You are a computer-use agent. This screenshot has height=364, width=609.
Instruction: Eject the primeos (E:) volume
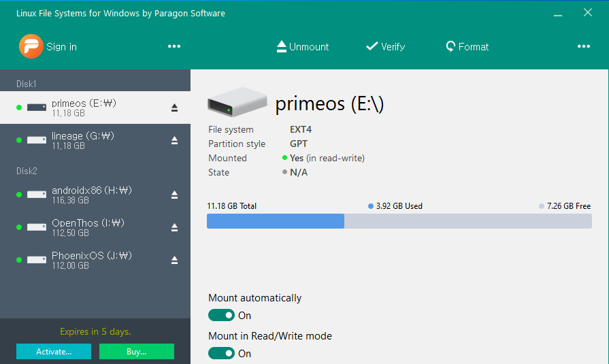click(174, 107)
